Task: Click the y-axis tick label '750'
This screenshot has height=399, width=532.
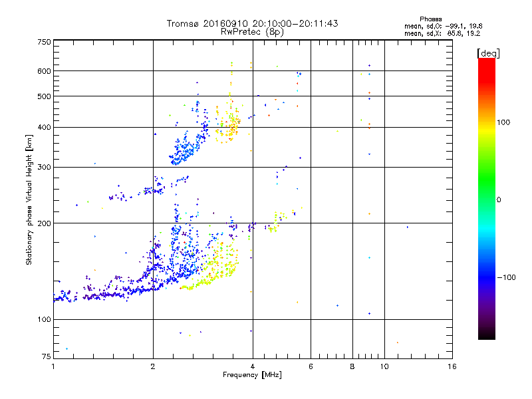Action: [45, 42]
